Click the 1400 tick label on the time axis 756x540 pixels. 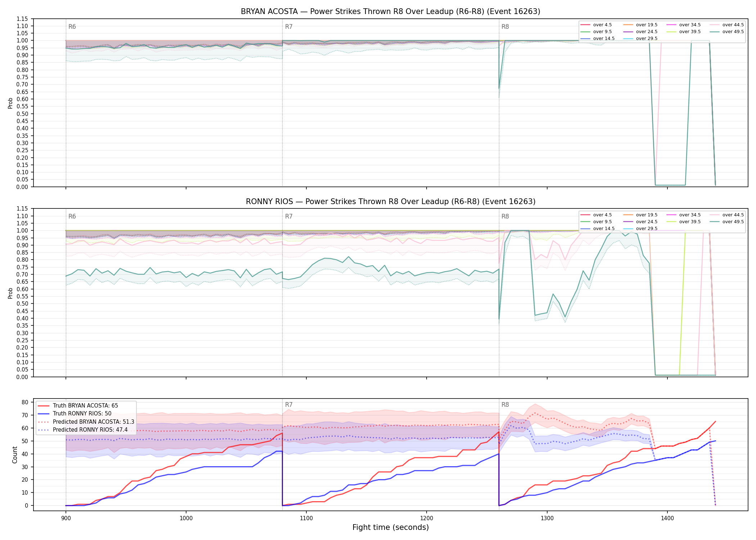tap(667, 518)
